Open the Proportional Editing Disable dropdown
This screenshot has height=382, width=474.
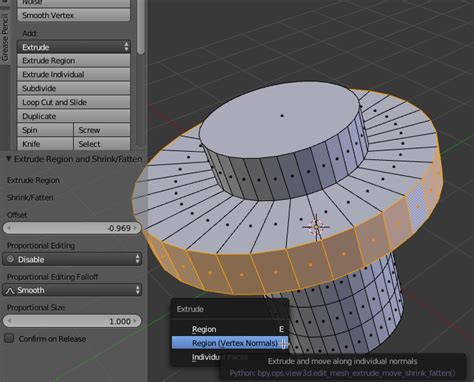click(72, 259)
